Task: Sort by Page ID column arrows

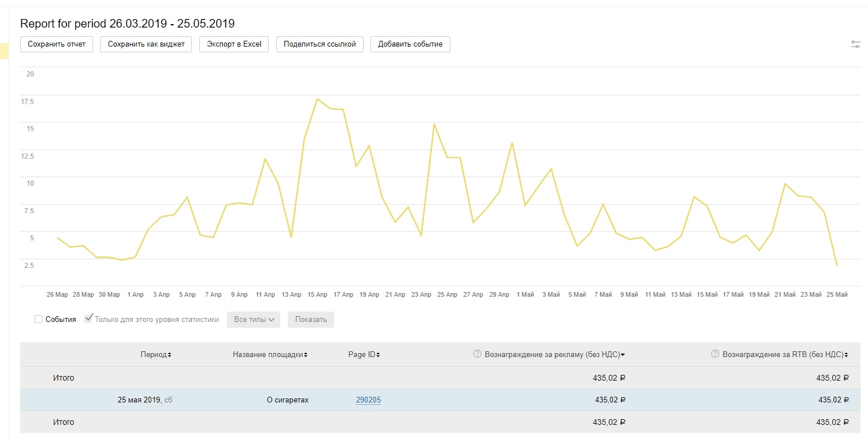Action: point(378,355)
